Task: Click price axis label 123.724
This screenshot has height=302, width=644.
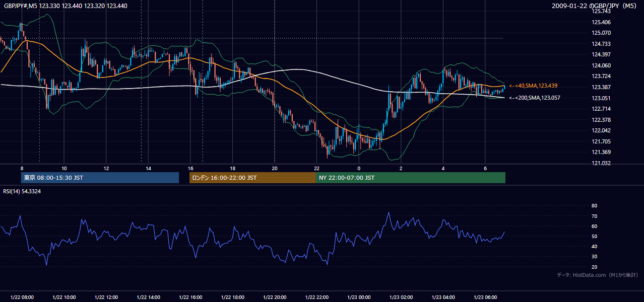Action: click(601, 76)
